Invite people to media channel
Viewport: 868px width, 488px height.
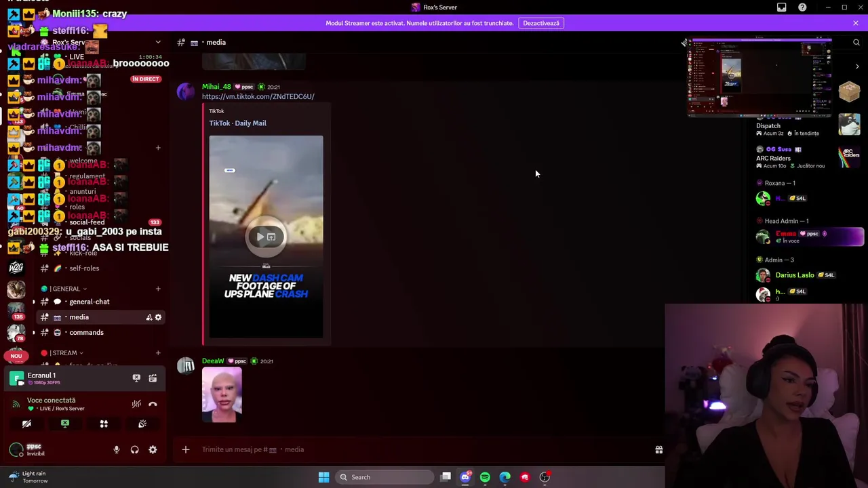(149, 317)
